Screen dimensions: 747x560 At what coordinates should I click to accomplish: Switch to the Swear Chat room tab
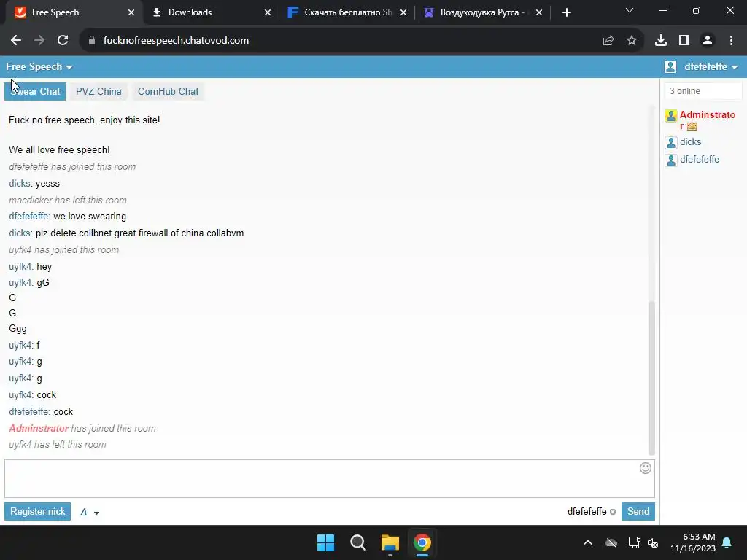35,91
